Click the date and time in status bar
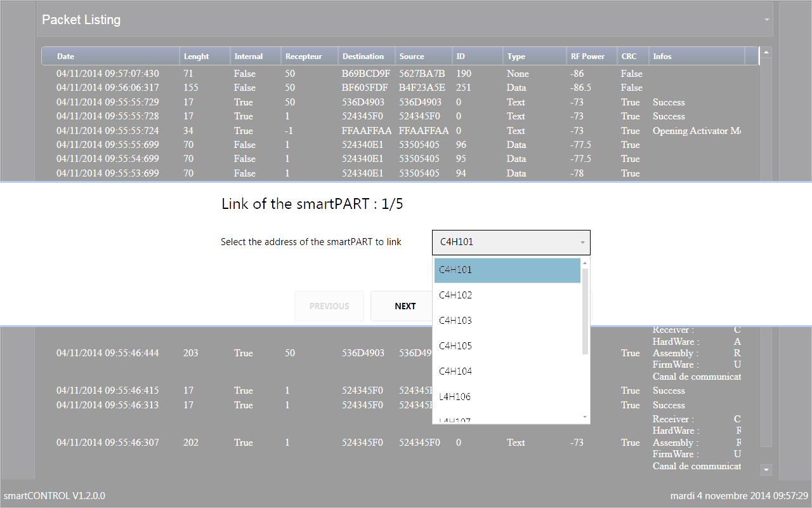 click(739, 495)
